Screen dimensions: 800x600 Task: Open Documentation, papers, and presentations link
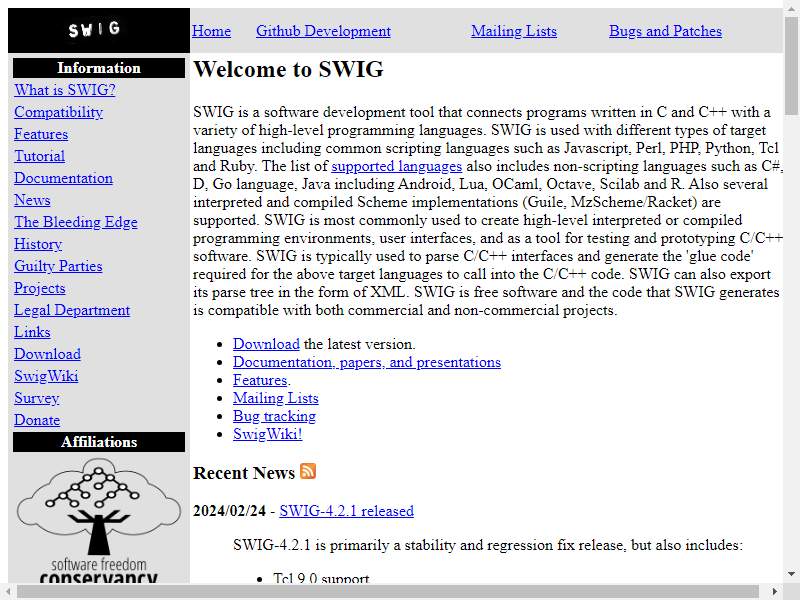click(367, 362)
